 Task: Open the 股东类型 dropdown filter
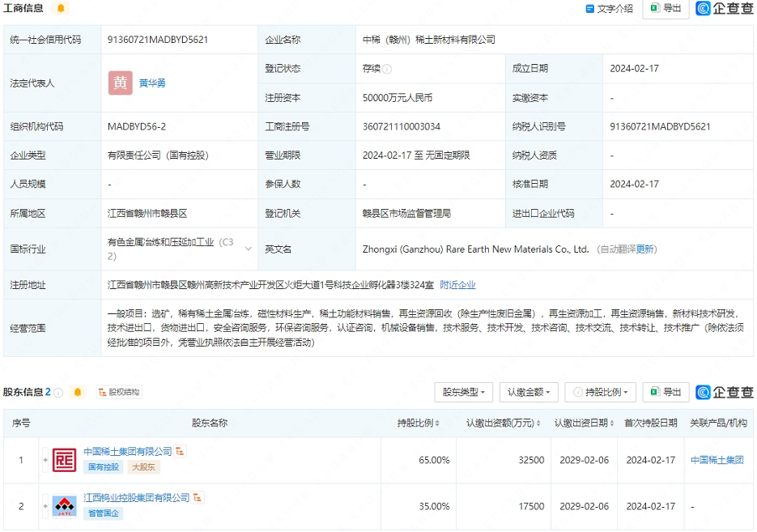tap(463, 392)
